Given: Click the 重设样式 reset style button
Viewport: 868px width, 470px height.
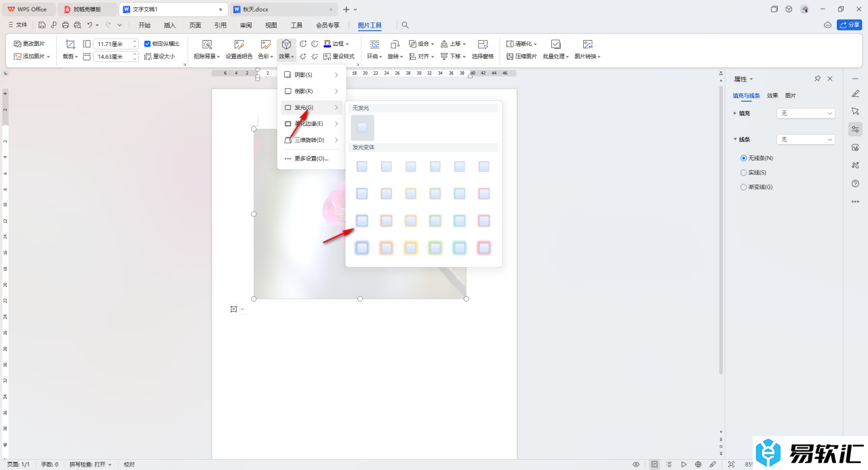Looking at the screenshot, I should [x=338, y=56].
